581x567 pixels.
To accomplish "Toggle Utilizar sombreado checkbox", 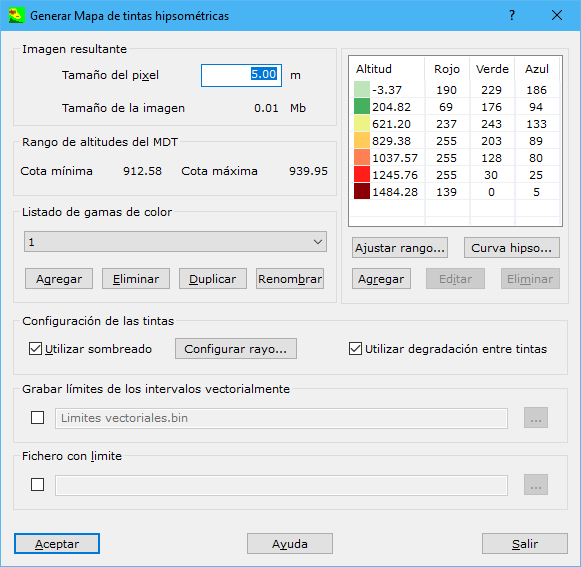I will [x=35, y=349].
